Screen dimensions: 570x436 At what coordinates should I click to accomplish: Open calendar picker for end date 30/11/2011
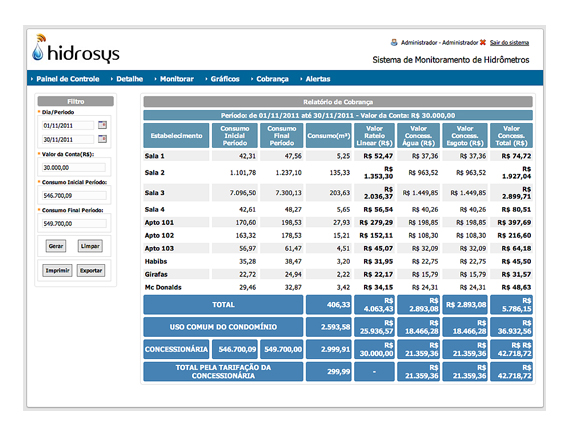(x=103, y=139)
